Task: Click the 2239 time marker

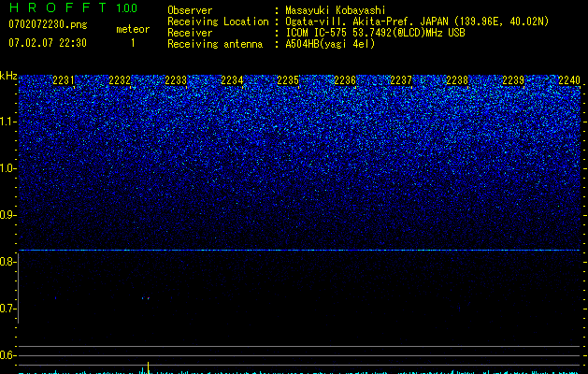Action: pyautogui.click(x=513, y=80)
